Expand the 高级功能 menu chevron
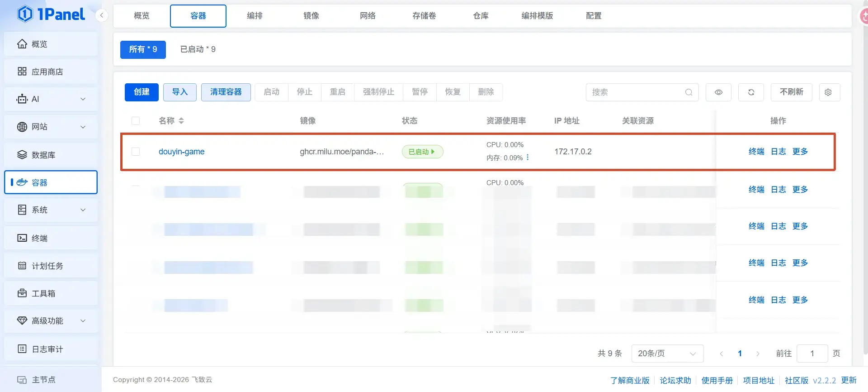Viewport: 868px width, 392px height. pyautogui.click(x=83, y=321)
